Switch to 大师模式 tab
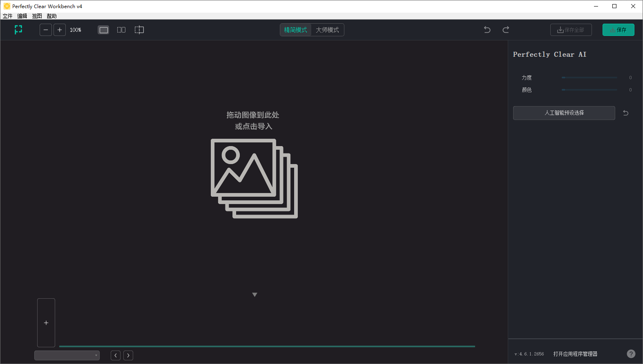This screenshot has height=364, width=643. [x=327, y=30]
